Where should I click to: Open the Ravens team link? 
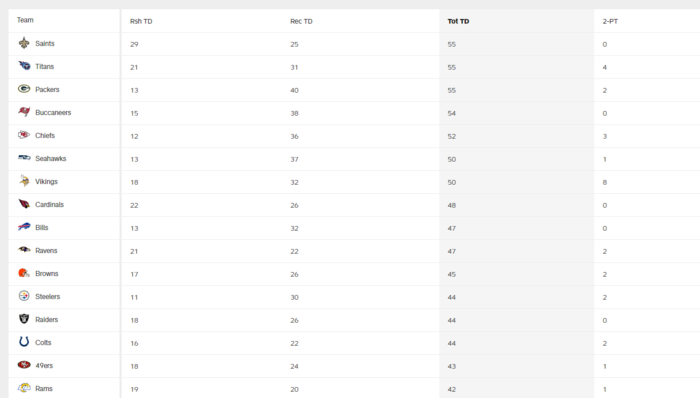[x=46, y=250]
